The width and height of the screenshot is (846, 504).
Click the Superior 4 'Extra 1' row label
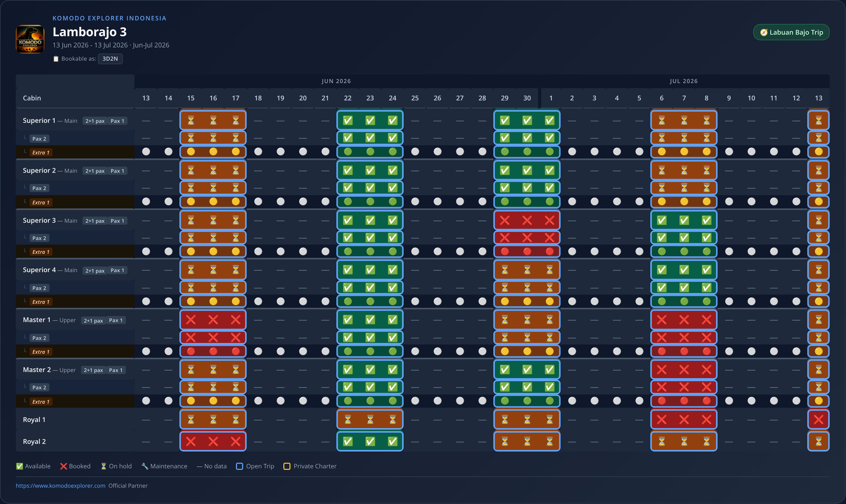41,302
